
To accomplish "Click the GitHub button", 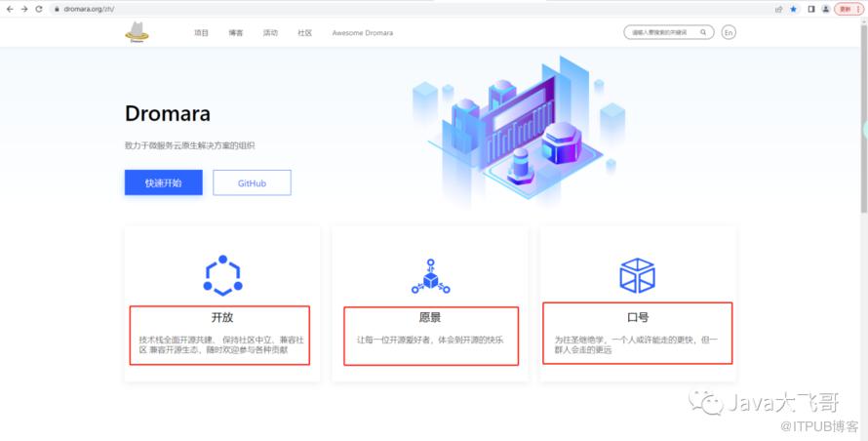I will tap(252, 182).
